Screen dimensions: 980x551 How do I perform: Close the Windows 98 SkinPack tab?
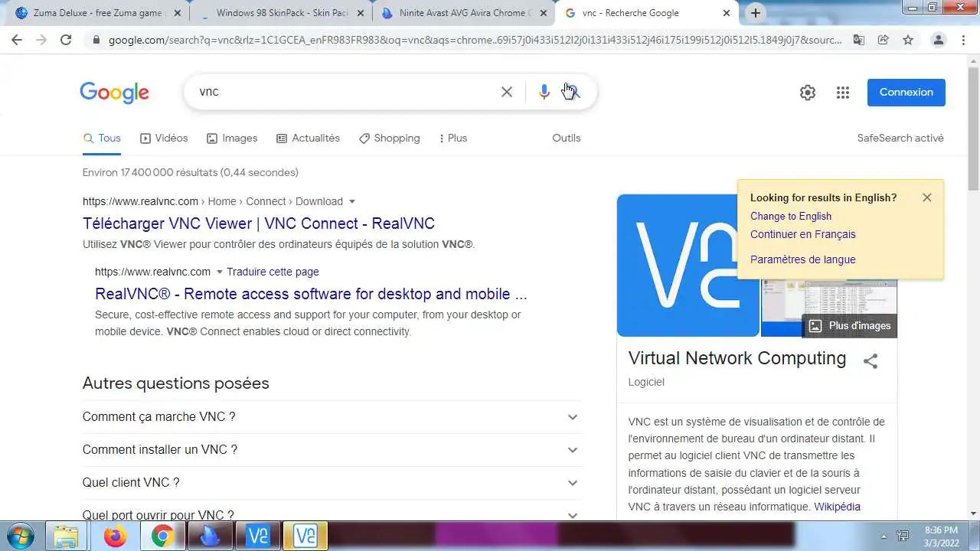pos(361,13)
